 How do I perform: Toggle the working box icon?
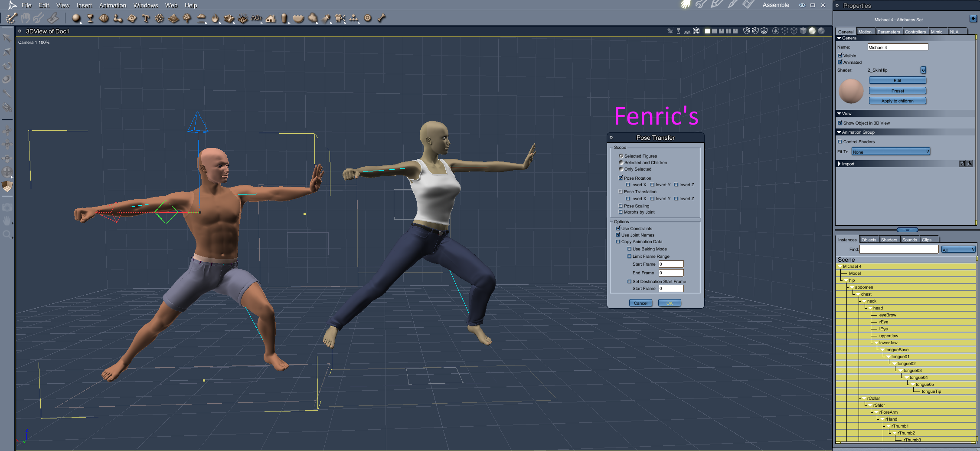7,186
